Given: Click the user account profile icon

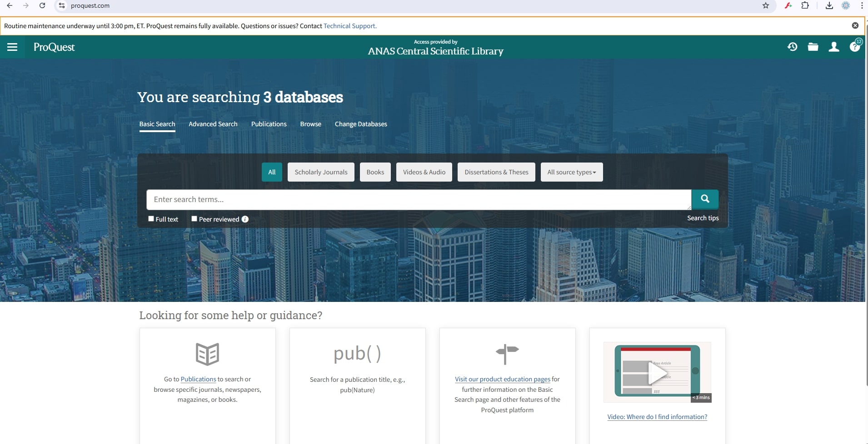Looking at the screenshot, I should click(834, 47).
